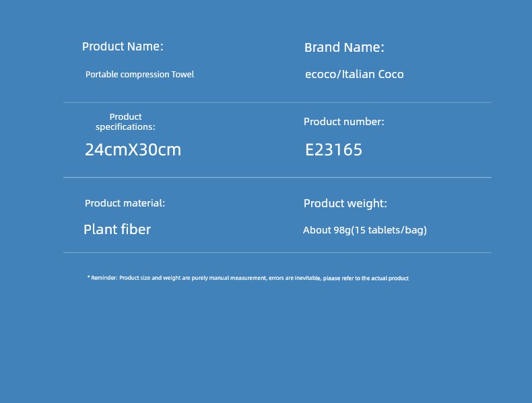Viewport: 532px width, 403px height.
Task: Click the "Product Name:" label
Action: click(x=123, y=46)
